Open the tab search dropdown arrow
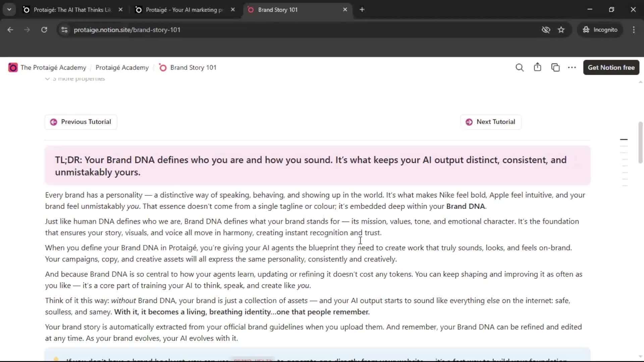Viewport: 644px width, 362px height. (9, 9)
